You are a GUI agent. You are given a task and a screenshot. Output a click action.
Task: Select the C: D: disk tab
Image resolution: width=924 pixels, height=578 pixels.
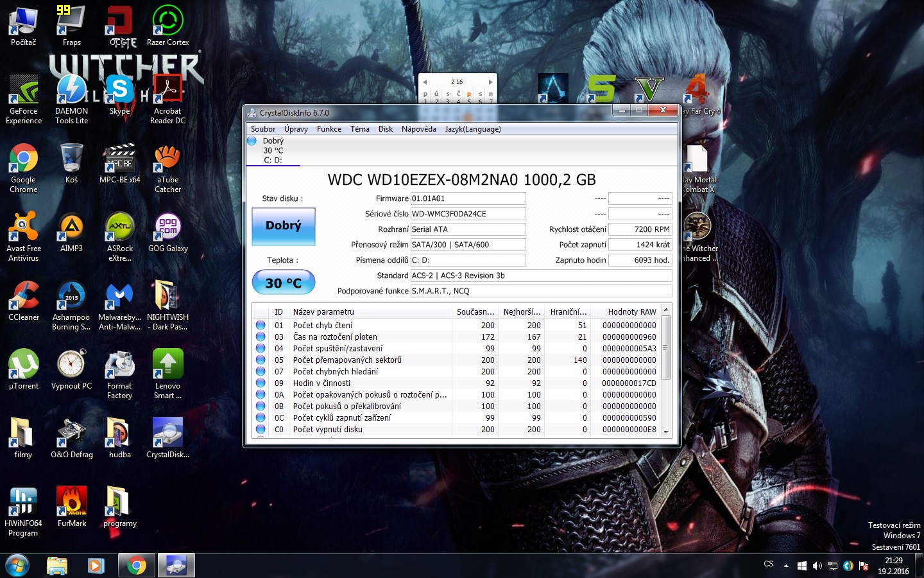tap(273, 151)
